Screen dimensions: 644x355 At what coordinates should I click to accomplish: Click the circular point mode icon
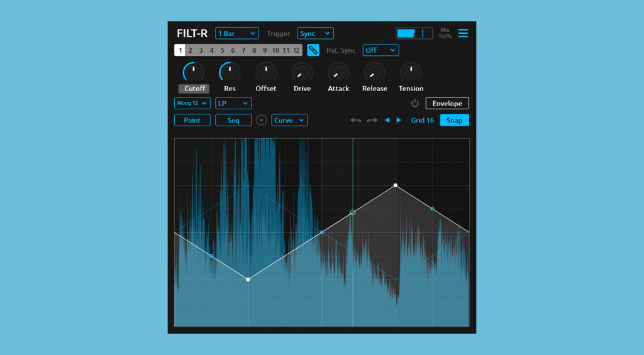click(x=262, y=120)
